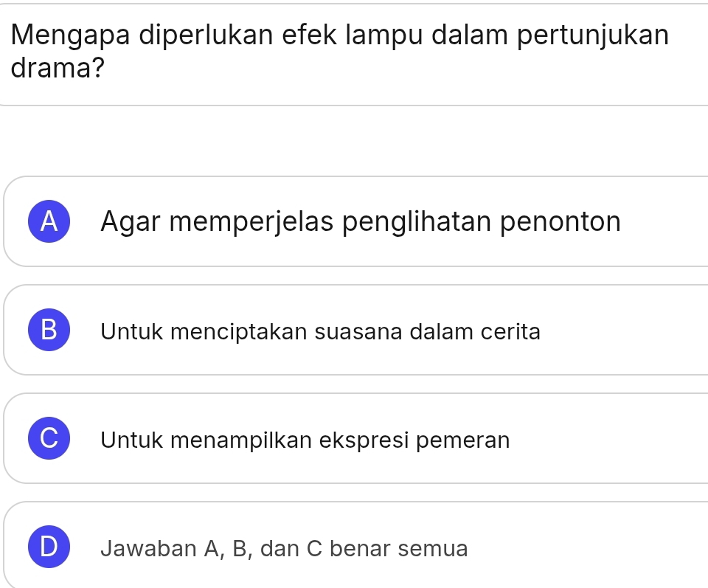Click the blue "D" circle badge
Screen dimensions: 708x588
click(x=49, y=547)
